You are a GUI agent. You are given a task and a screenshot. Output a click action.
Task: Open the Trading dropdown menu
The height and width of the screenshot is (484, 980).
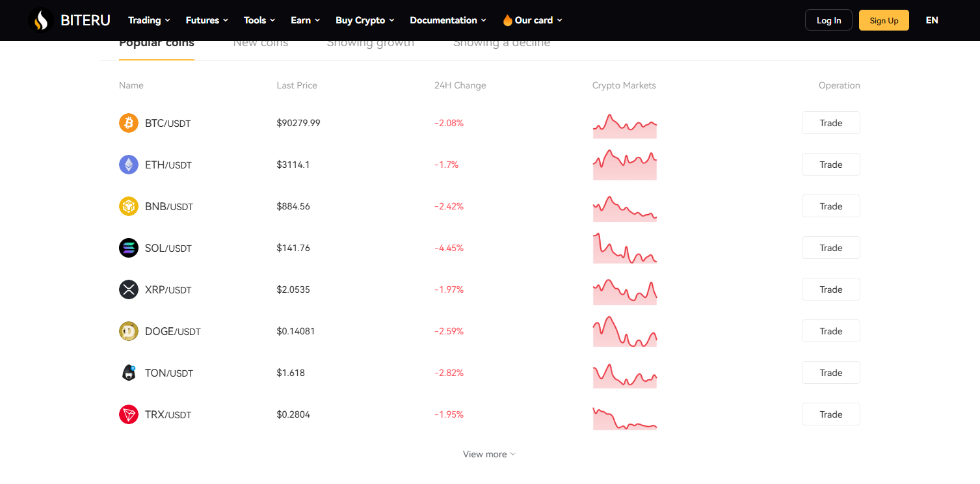point(149,20)
